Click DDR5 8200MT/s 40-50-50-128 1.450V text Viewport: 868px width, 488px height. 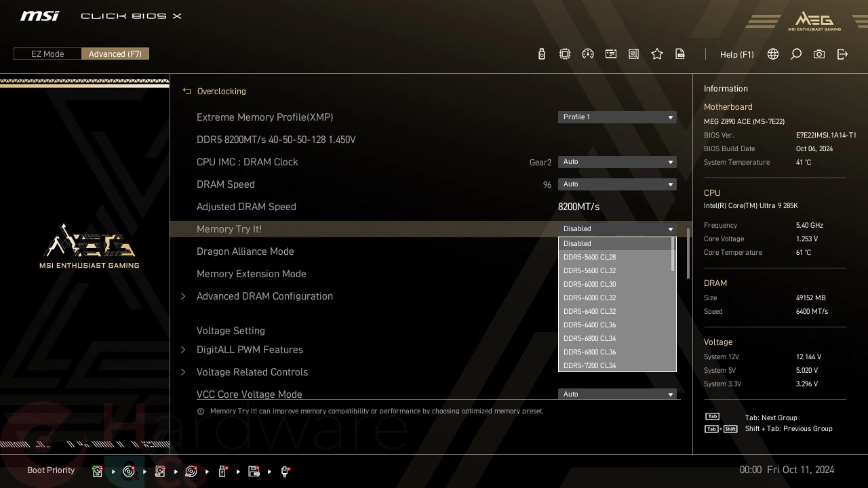pyautogui.click(x=276, y=140)
